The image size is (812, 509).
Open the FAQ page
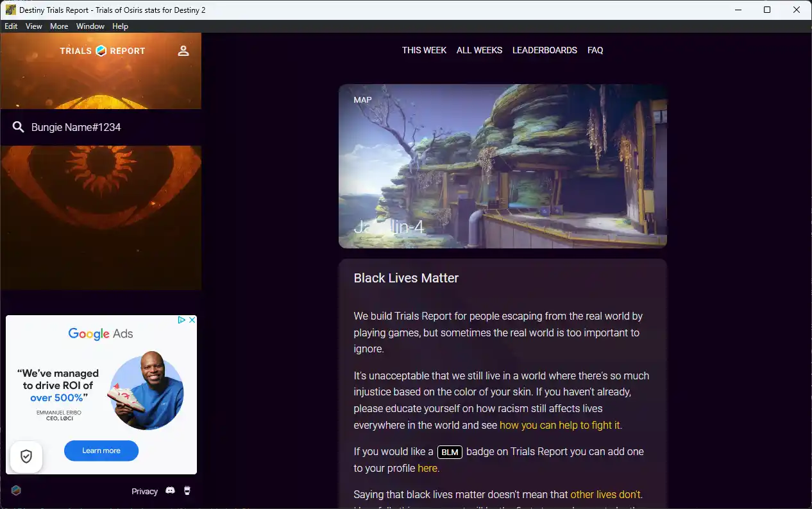click(x=595, y=50)
